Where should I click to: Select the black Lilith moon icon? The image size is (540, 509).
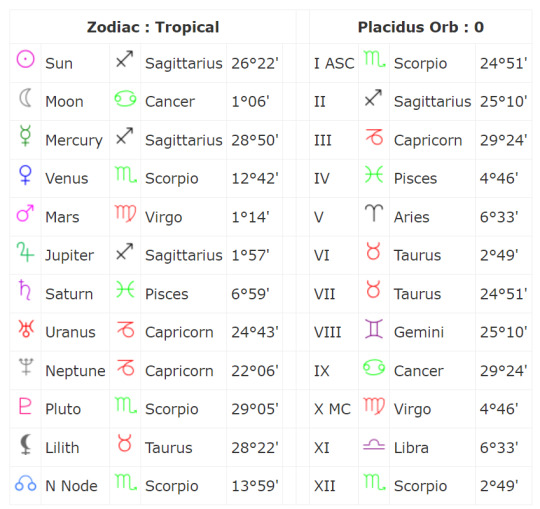pyautogui.click(x=26, y=444)
